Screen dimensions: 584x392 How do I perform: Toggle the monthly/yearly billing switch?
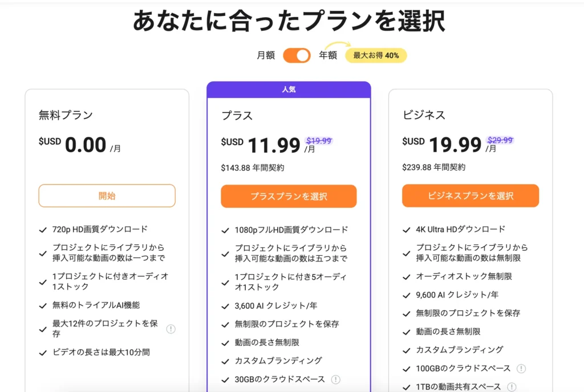coord(297,55)
